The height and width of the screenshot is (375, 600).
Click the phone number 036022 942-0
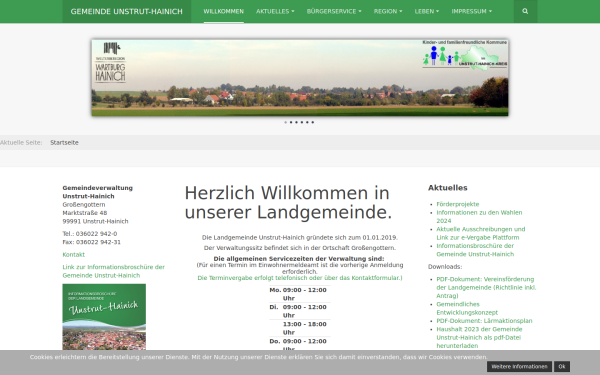pyautogui.click(x=96, y=234)
